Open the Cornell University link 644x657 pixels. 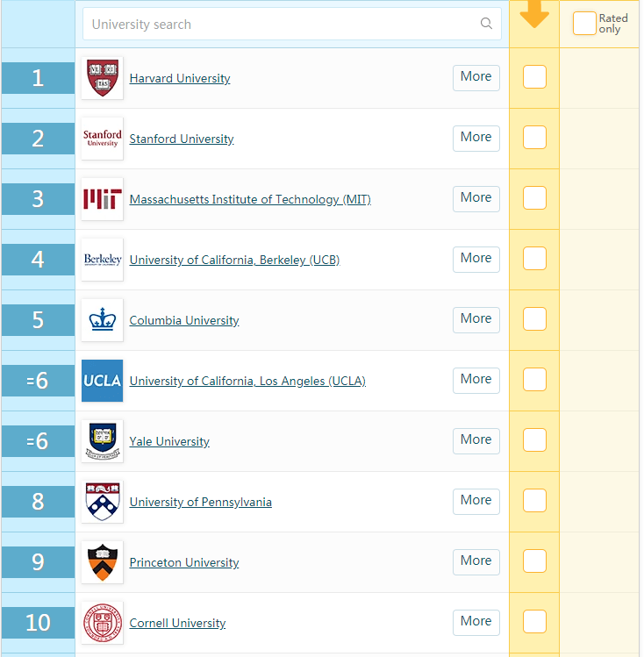coord(177,623)
